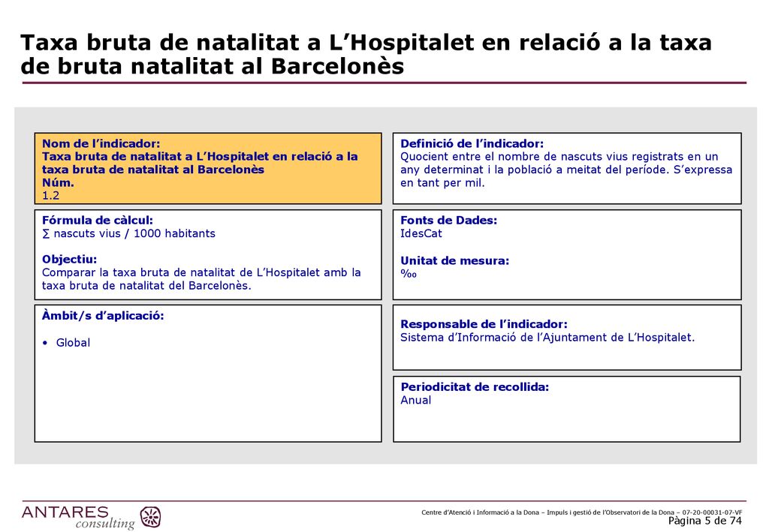Click the per mil '‰' unit symbol
769x532 pixels.
[x=409, y=274]
